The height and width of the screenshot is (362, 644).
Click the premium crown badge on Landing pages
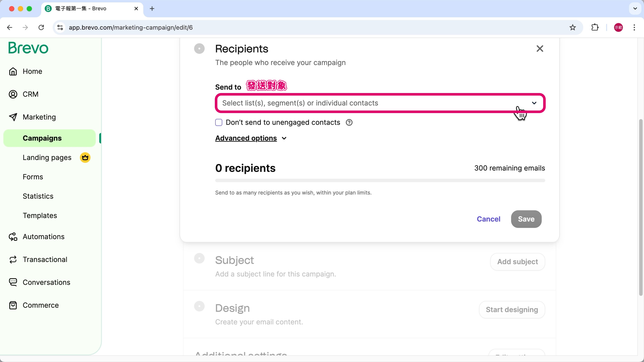coord(85,158)
